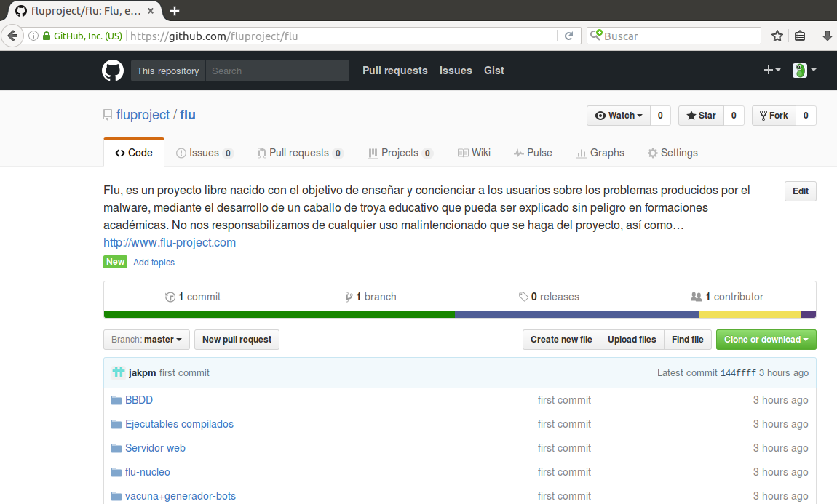Edit the repository description
This screenshot has height=504, width=837.
(800, 191)
